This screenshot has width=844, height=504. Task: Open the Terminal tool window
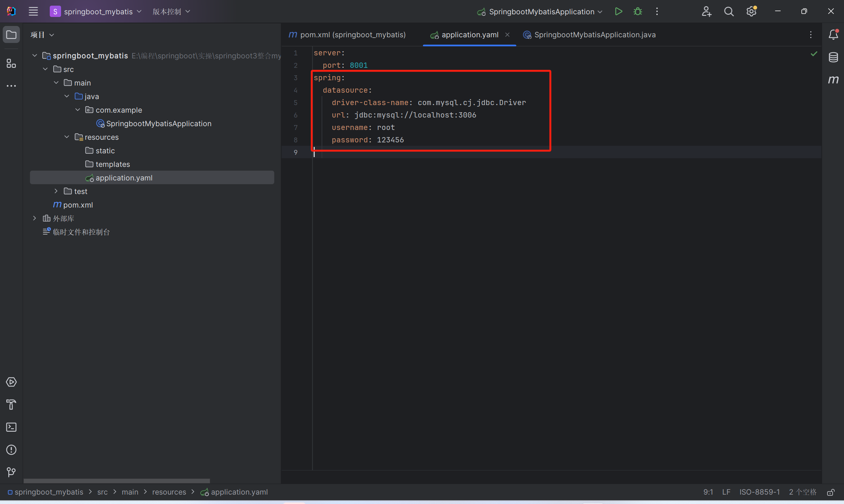[11, 427]
